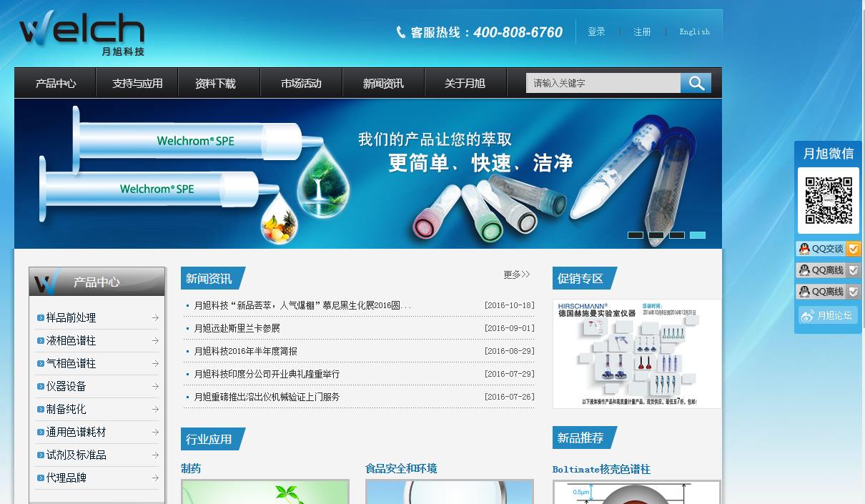The image size is (865, 504).
Task: Click the Welchrom SPE banner image
Action: (x=368, y=174)
